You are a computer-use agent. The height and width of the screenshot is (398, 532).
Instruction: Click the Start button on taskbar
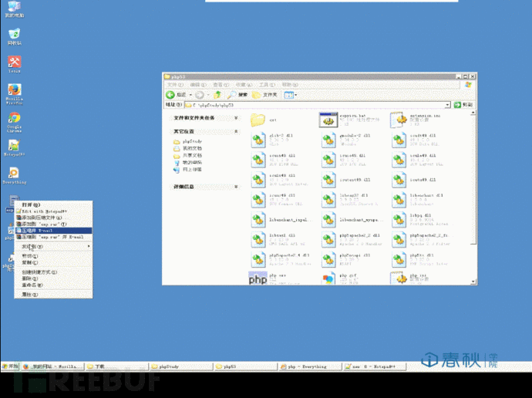[x=10, y=366]
